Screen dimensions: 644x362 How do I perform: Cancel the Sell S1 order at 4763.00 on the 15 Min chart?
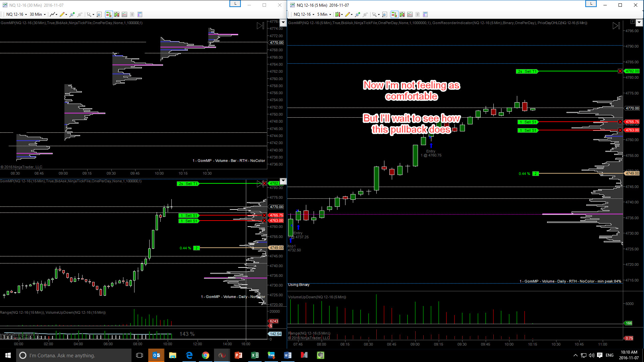(264, 221)
